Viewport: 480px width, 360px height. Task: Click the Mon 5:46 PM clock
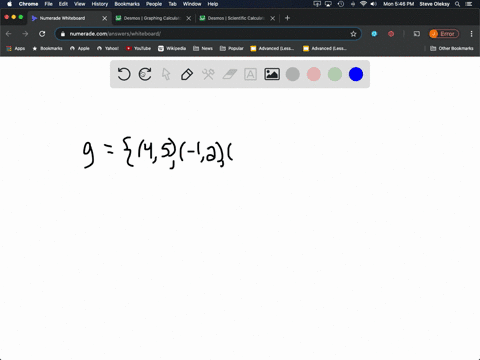tap(399, 4)
